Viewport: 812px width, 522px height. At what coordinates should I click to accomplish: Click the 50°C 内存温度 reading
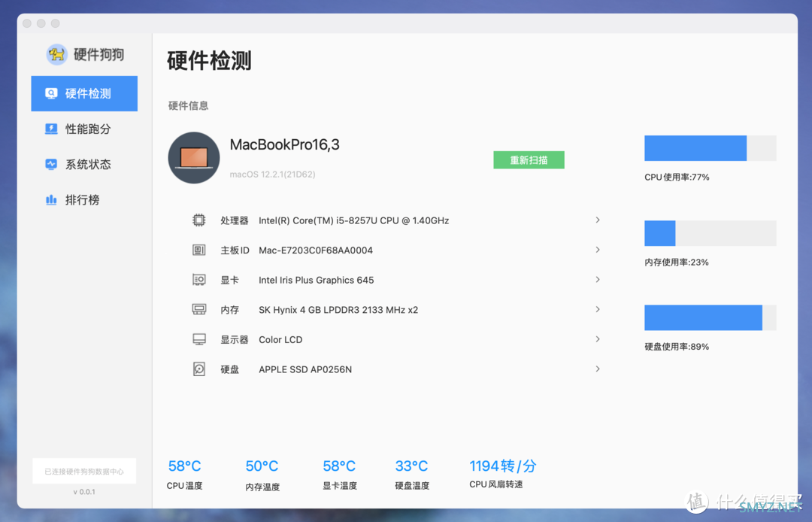262,466
